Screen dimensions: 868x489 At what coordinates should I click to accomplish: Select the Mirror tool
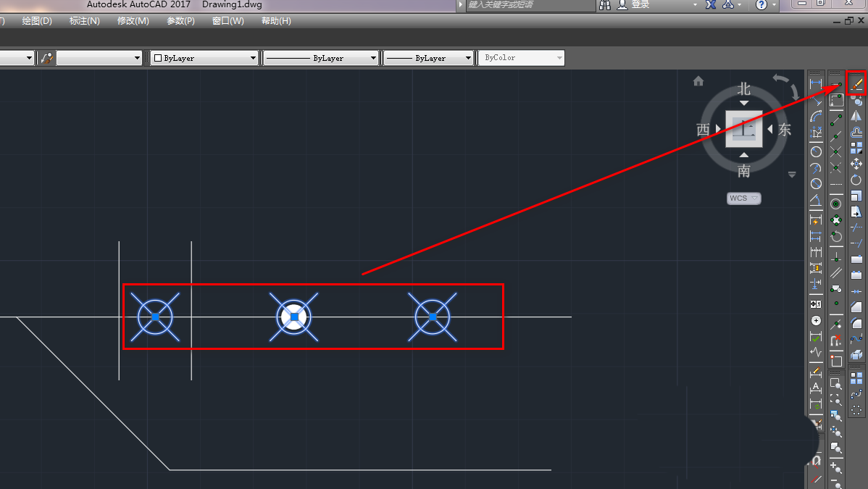coord(856,117)
